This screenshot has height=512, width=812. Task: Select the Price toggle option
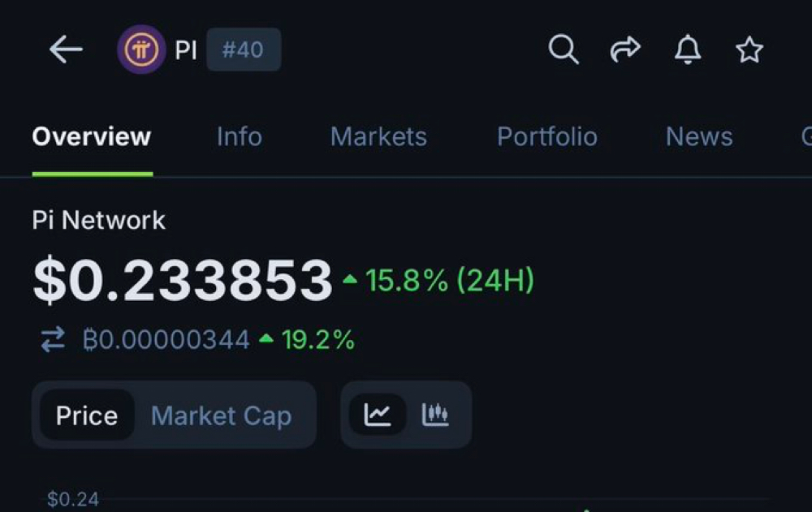point(85,415)
